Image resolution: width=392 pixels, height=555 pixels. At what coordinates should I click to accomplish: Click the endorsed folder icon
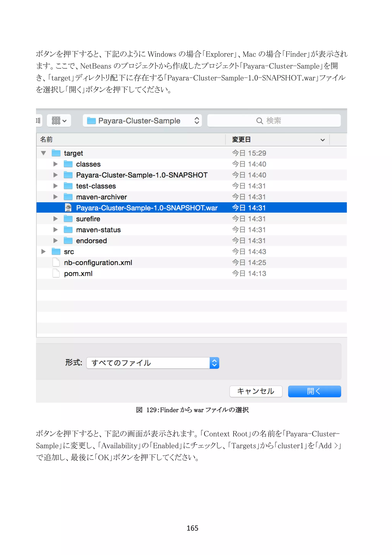[68, 241]
